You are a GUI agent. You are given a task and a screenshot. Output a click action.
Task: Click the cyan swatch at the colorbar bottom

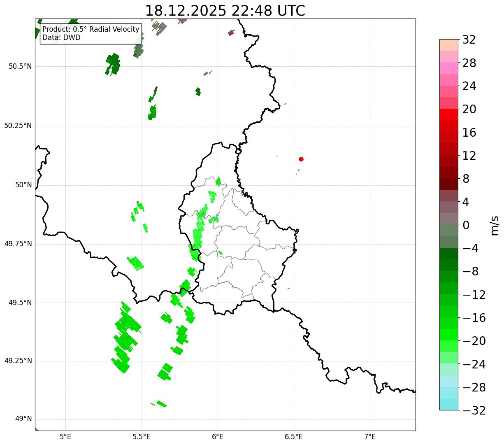tap(449, 404)
